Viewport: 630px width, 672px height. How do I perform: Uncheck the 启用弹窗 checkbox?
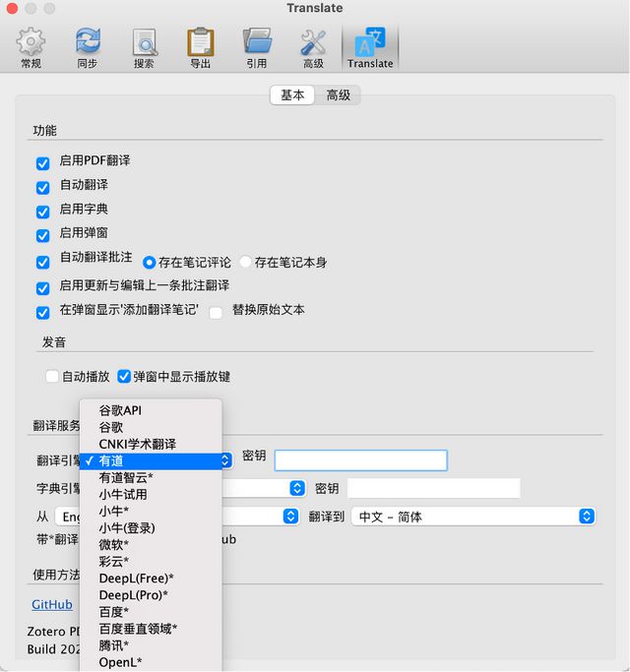click(43, 235)
